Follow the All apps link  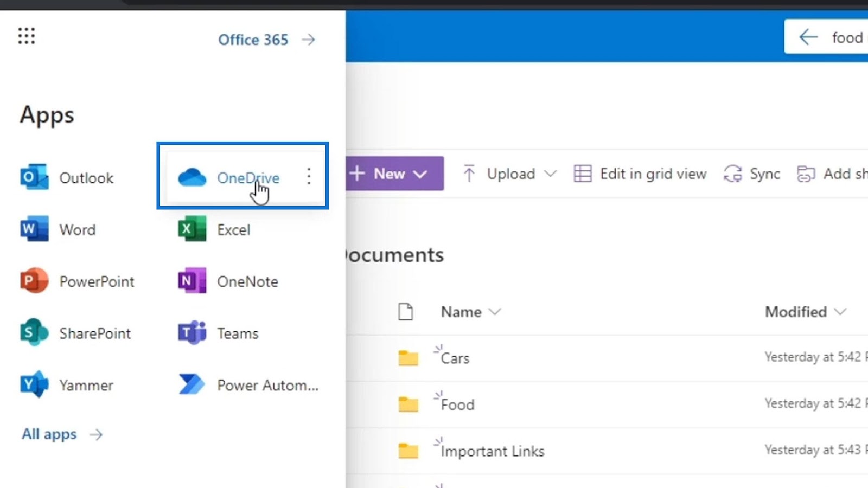click(x=62, y=434)
